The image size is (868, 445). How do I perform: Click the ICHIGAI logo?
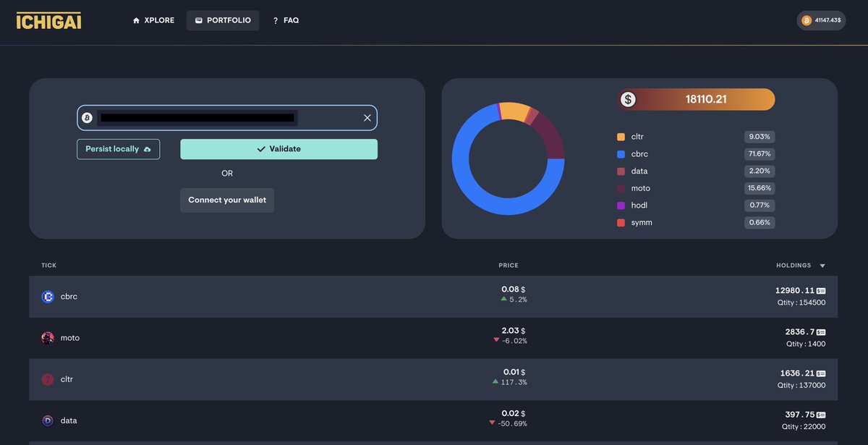48,20
